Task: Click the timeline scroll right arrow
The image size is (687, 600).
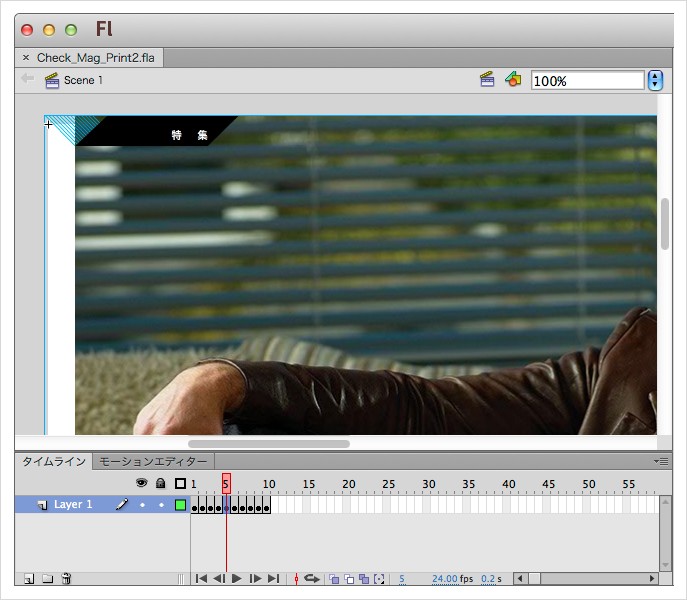Action: pyautogui.click(x=652, y=579)
